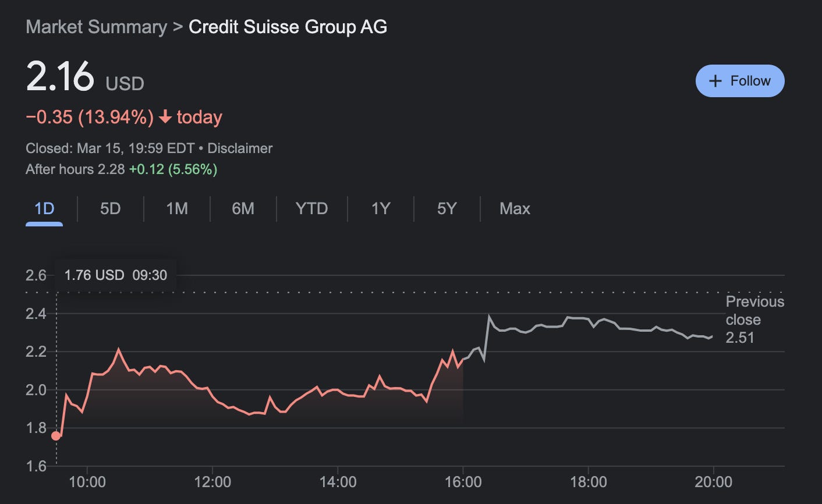Image resolution: width=822 pixels, height=504 pixels.
Task: Open the Max history chart tab
Action: 514,208
